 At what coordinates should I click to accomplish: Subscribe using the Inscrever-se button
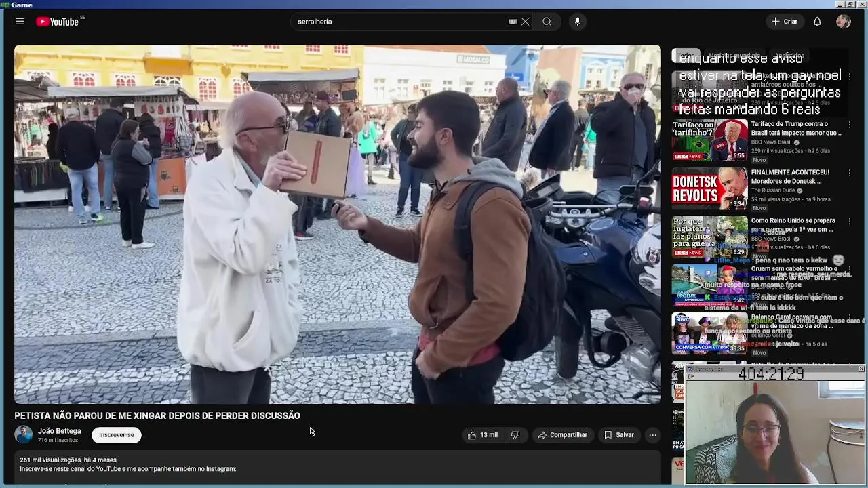coord(117,435)
